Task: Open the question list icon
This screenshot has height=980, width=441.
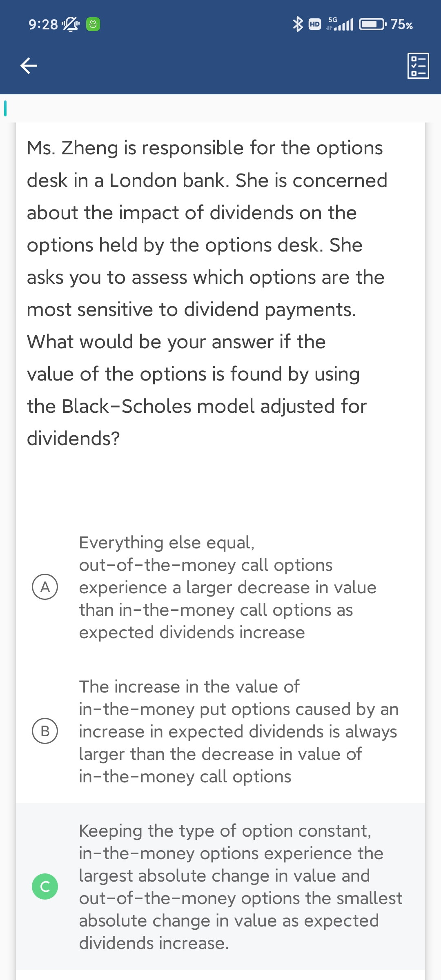Action: tap(418, 65)
